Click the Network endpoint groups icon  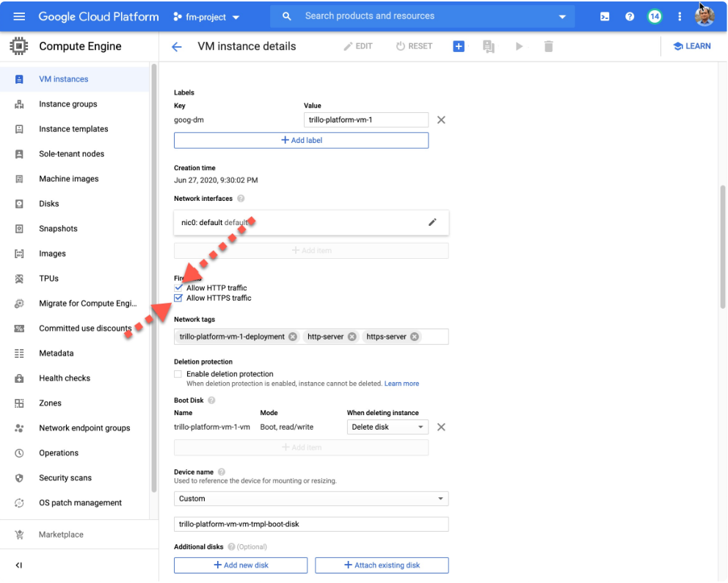coord(19,428)
